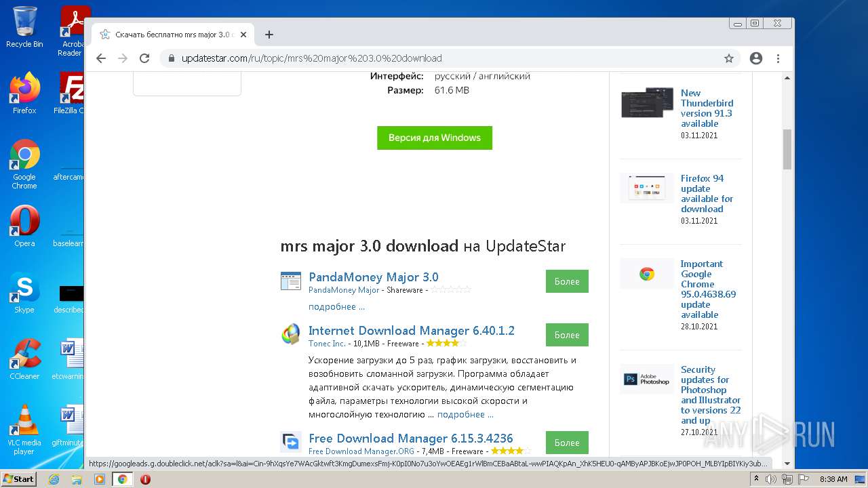Click the 8:38 AM system clock
868x488 pixels.
833,479
